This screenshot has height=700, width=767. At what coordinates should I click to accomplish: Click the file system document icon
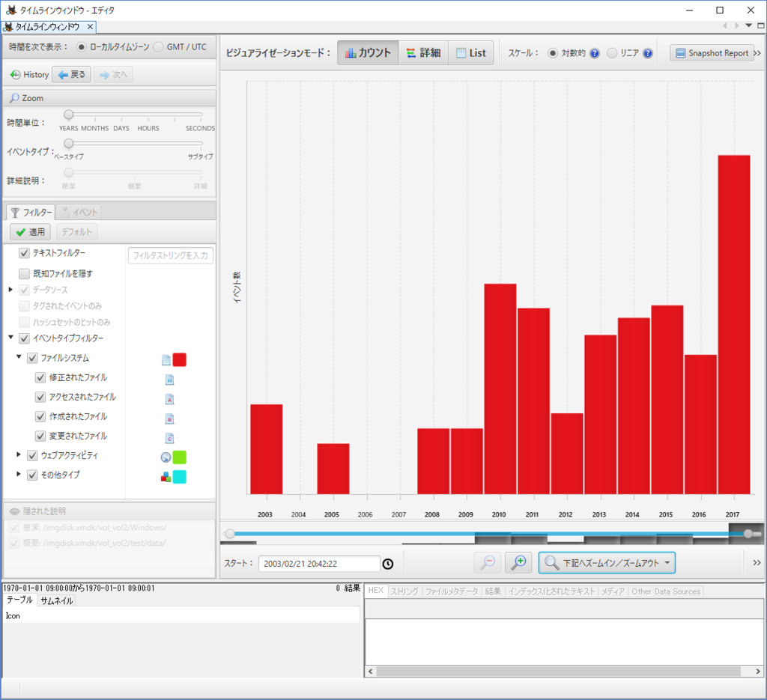[x=166, y=360]
